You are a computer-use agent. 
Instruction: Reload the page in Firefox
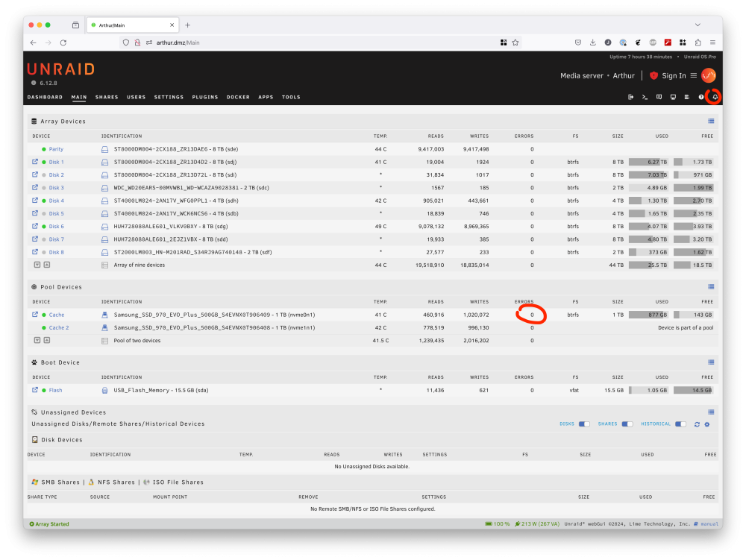click(x=63, y=43)
